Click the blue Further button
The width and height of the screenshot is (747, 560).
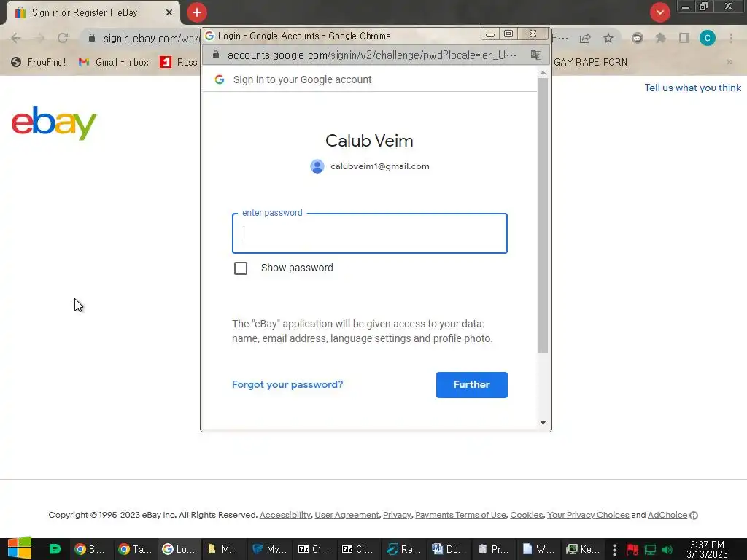(x=472, y=385)
